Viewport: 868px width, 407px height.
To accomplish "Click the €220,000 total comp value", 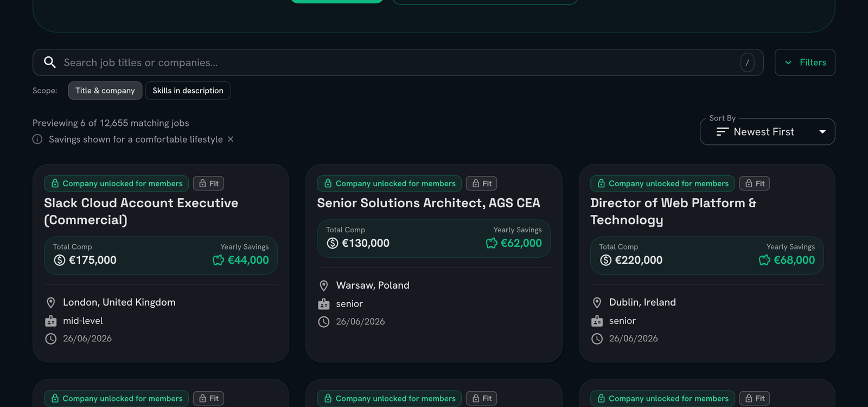I will tap(639, 260).
